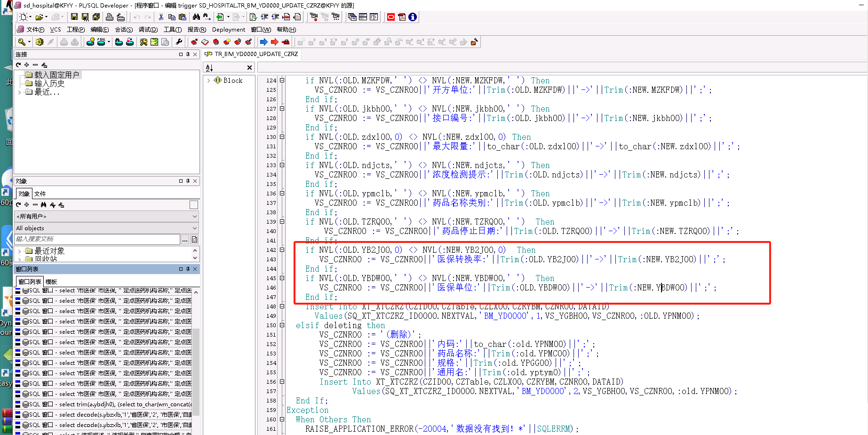Select the TR_BM_YD0000_UPDATE_CZRZ editor tab
868x435 pixels.
pyautogui.click(x=255, y=54)
